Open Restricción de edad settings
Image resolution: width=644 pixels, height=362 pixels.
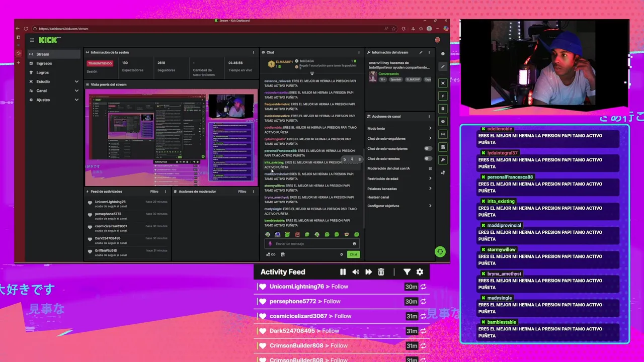(399, 178)
